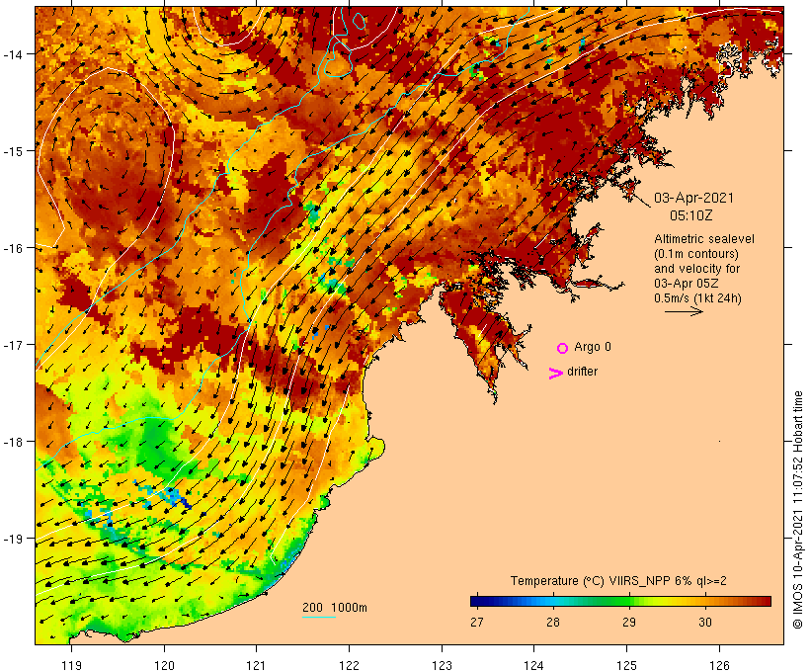
Task: Click latitude axis label -18
Action: point(13,442)
